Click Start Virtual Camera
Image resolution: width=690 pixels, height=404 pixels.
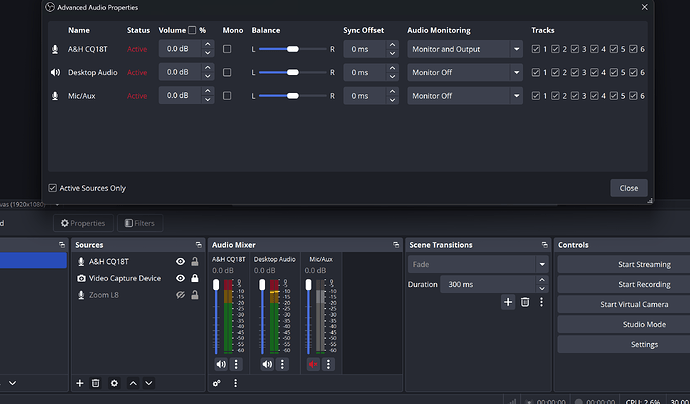[x=634, y=304]
